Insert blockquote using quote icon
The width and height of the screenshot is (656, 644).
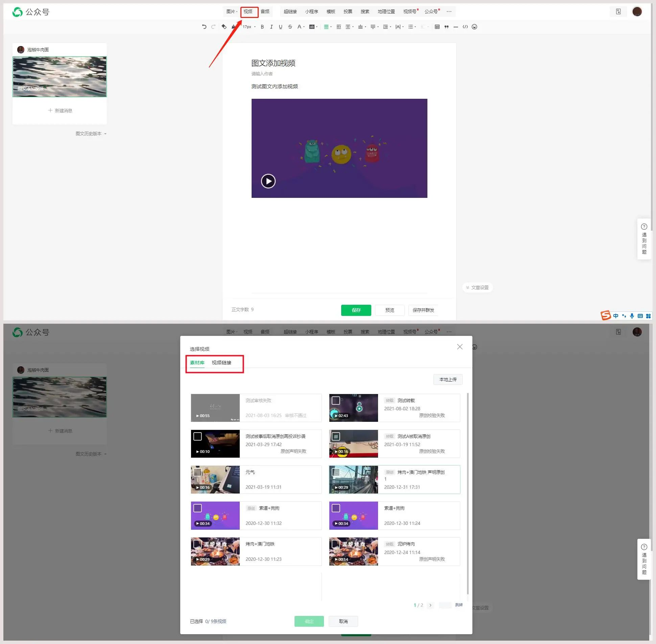pyautogui.click(x=446, y=27)
